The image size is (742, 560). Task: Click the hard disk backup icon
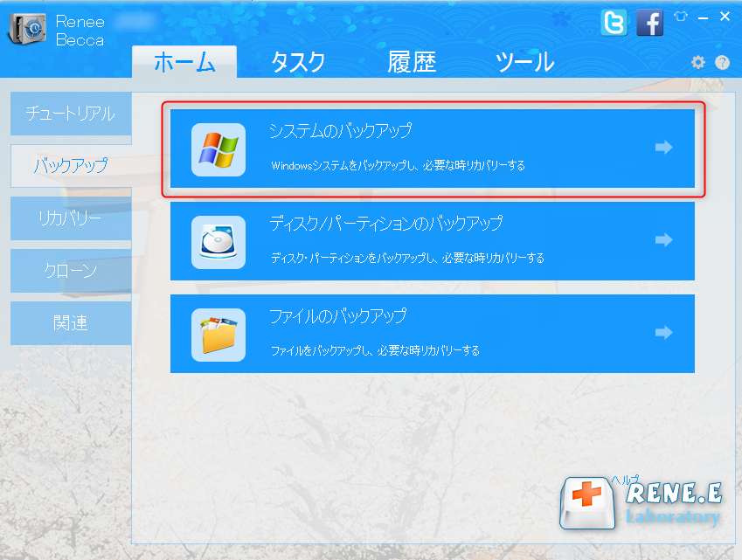pos(218,242)
